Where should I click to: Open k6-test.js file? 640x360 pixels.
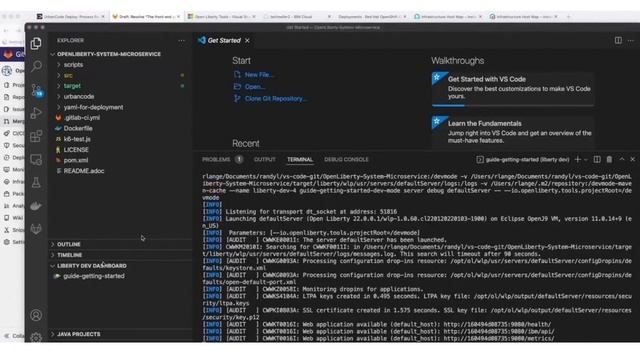[77, 139]
